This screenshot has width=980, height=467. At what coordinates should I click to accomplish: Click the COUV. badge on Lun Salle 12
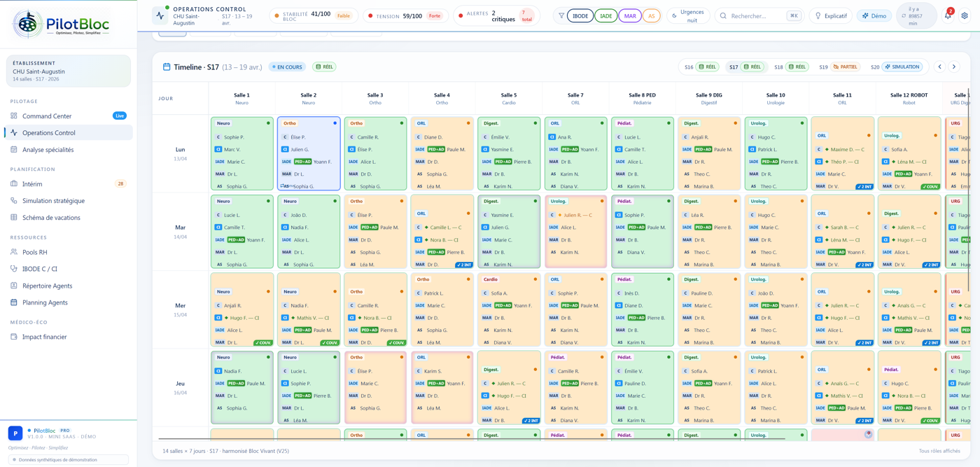tap(930, 187)
